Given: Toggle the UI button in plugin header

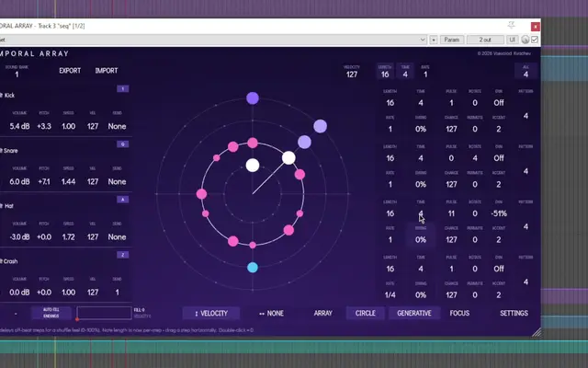Looking at the screenshot, I should 513,40.
